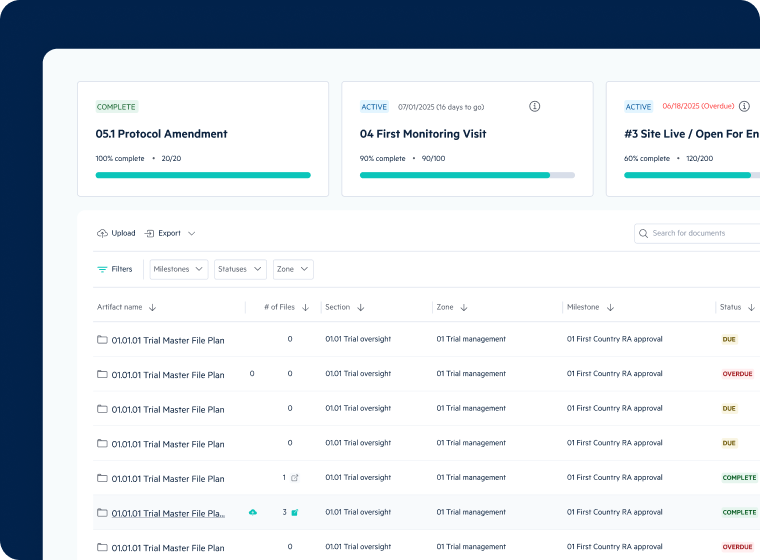The width and height of the screenshot is (760, 560).
Task: Open the underlined Trial Master File Plan link
Action: [x=168, y=513]
